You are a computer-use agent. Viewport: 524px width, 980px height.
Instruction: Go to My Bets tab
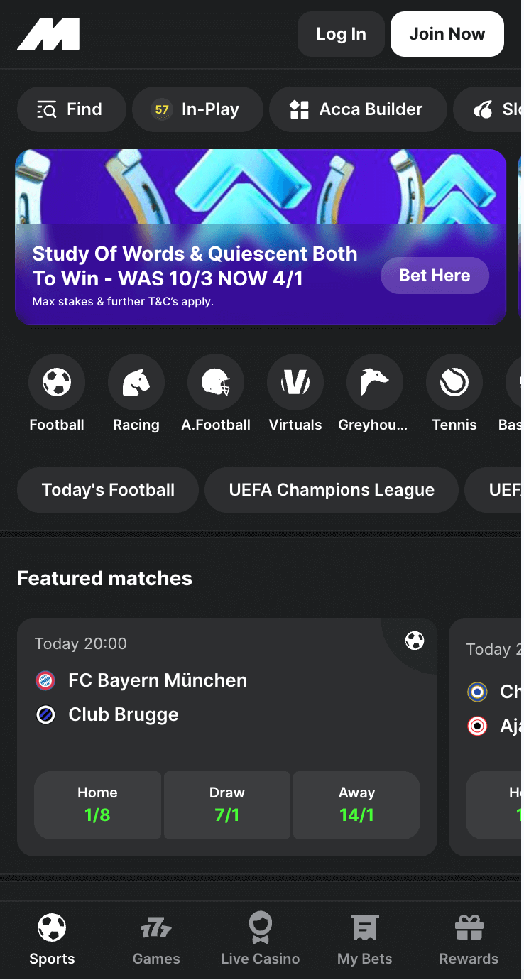point(365,940)
